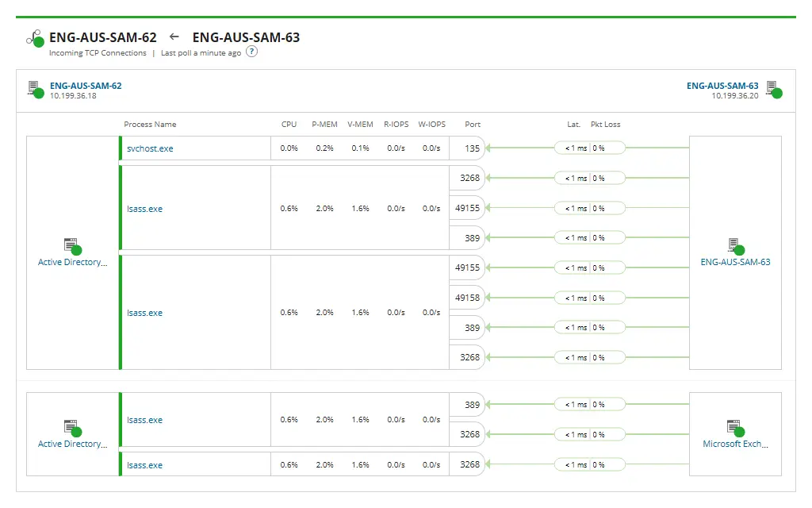The image size is (812, 508).
Task: Click the help question mark icon
Action: [252, 52]
